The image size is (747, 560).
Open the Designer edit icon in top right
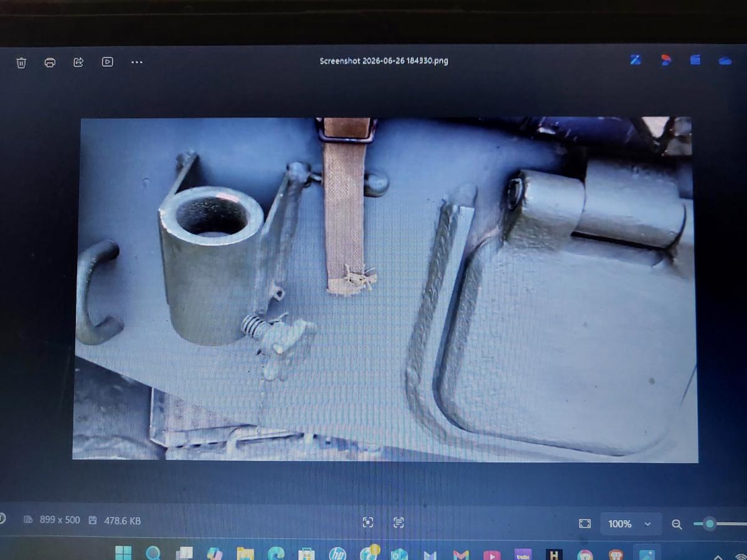tap(636, 60)
